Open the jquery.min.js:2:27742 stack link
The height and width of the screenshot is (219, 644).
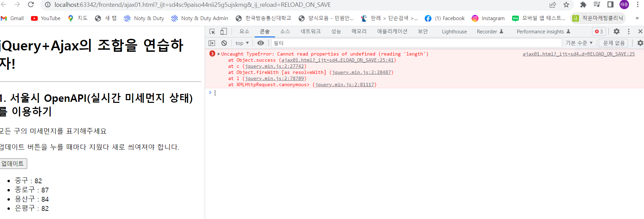[274, 66]
